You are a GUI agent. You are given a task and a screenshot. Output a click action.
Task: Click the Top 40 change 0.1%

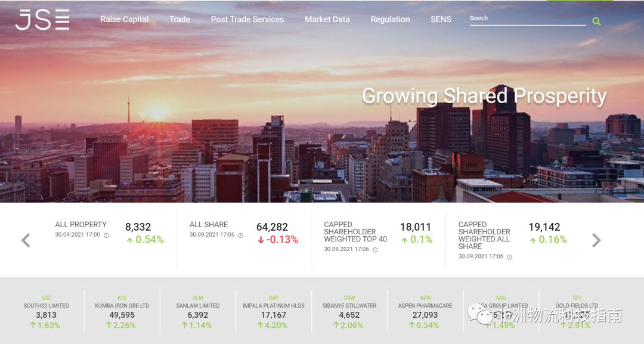(x=417, y=240)
